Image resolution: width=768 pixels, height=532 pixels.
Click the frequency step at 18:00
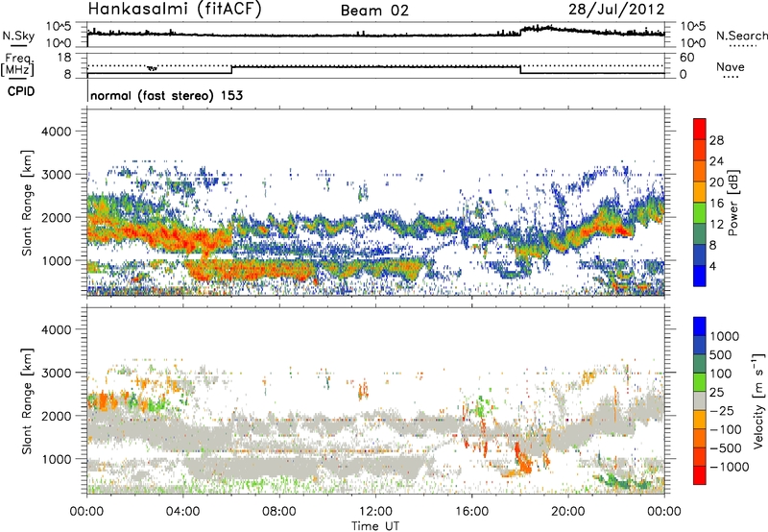pos(520,69)
